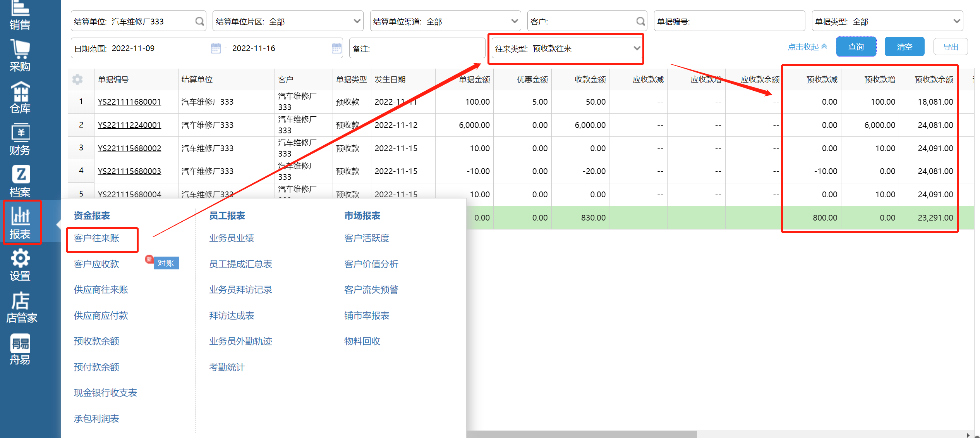Click into the 单据编号 filter field
The image size is (980, 438).
729,21
